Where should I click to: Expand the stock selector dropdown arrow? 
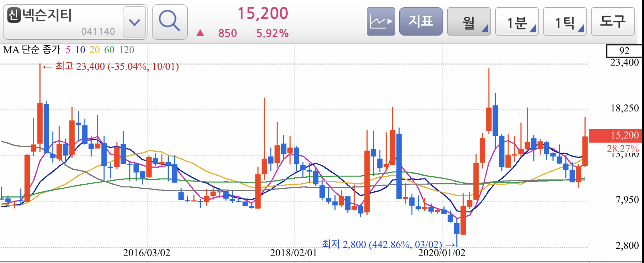[x=134, y=22]
